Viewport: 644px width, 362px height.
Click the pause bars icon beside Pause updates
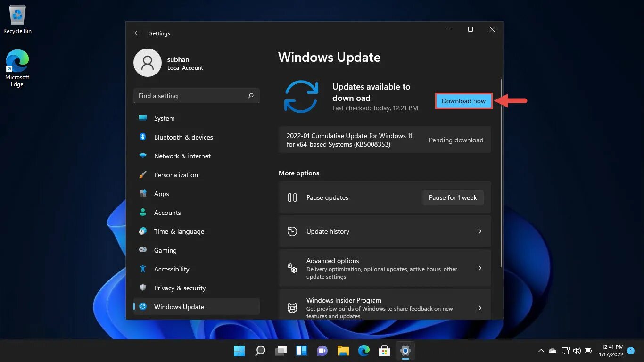pyautogui.click(x=292, y=197)
